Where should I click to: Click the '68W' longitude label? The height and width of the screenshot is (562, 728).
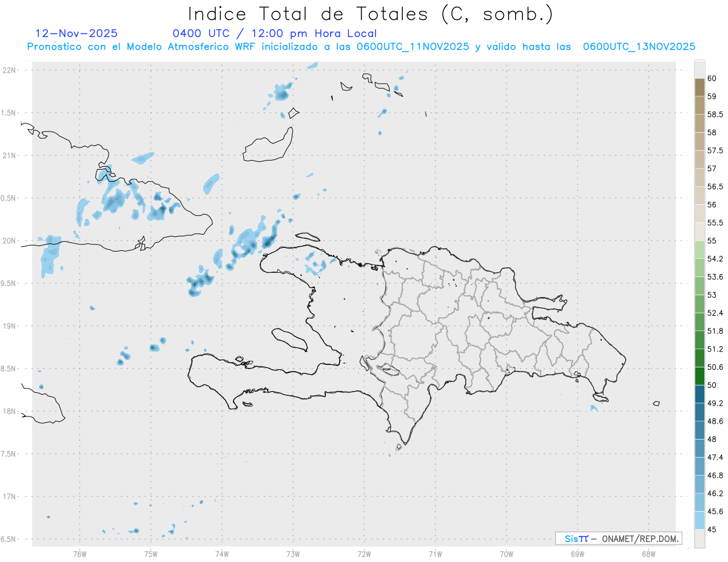649,553
